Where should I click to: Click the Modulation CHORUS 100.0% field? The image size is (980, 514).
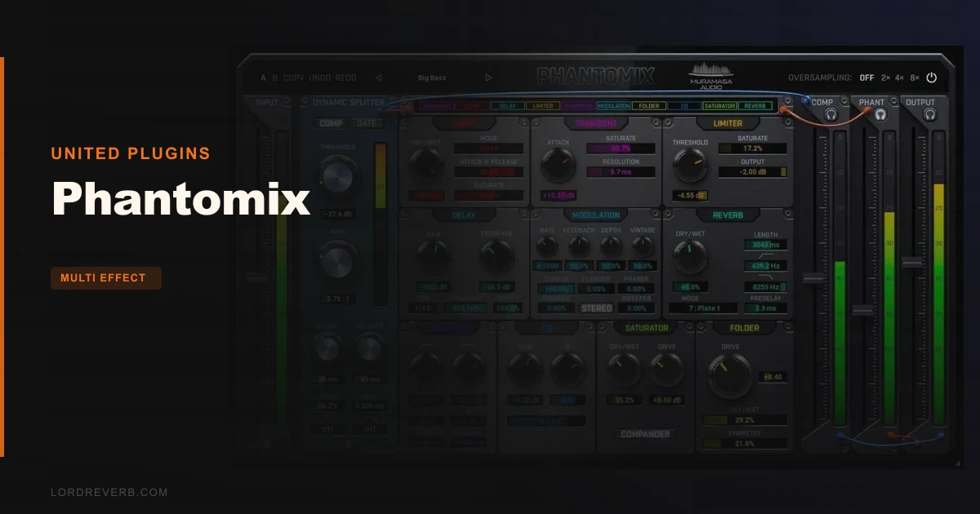point(555,289)
